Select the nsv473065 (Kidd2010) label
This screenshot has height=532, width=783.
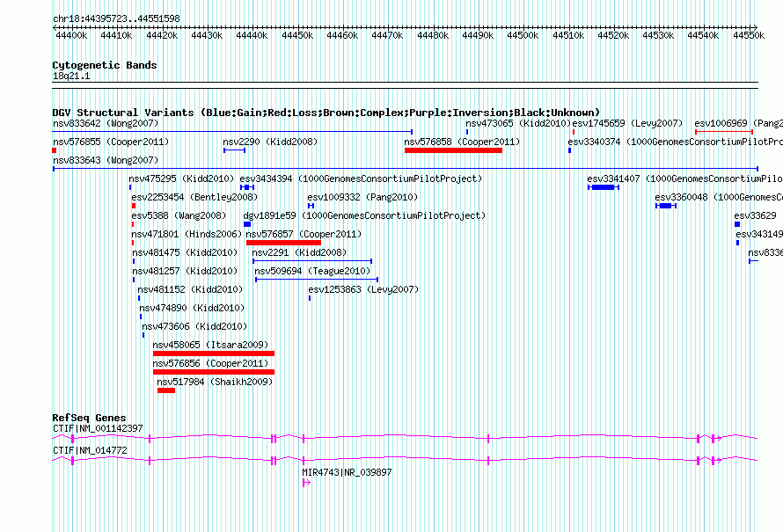coord(518,123)
